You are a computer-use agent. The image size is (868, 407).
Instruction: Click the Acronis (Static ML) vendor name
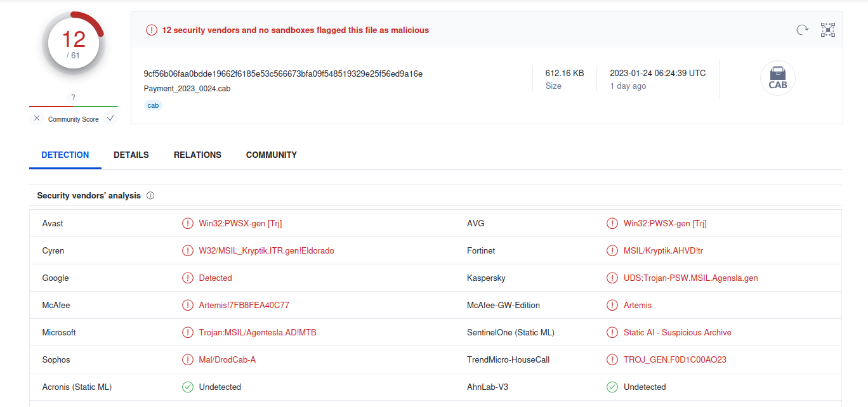[x=77, y=387]
